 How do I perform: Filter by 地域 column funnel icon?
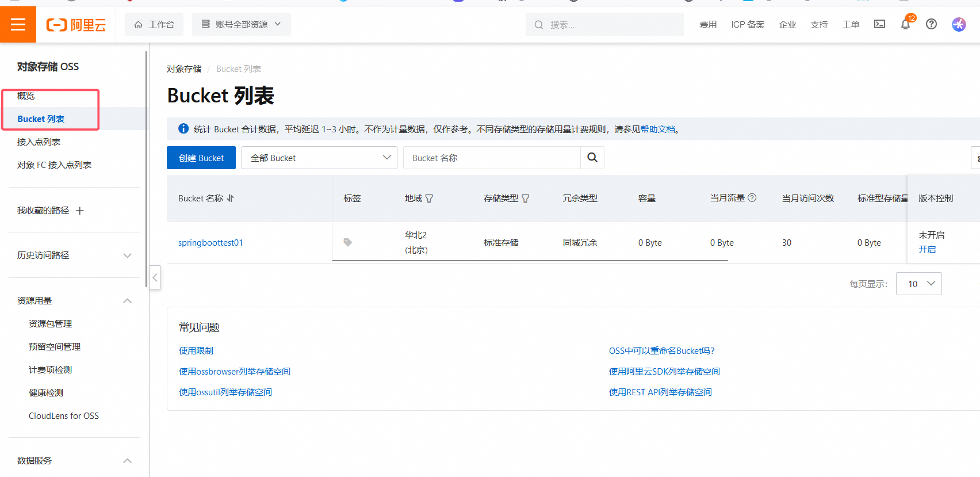click(429, 199)
